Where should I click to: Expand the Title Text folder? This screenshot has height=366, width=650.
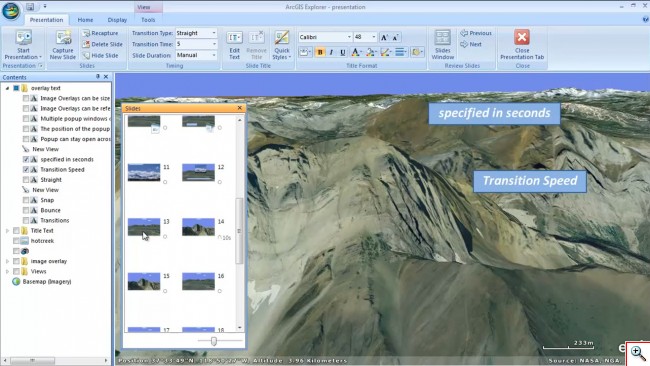pyautogui.click(x=7, y=230)
